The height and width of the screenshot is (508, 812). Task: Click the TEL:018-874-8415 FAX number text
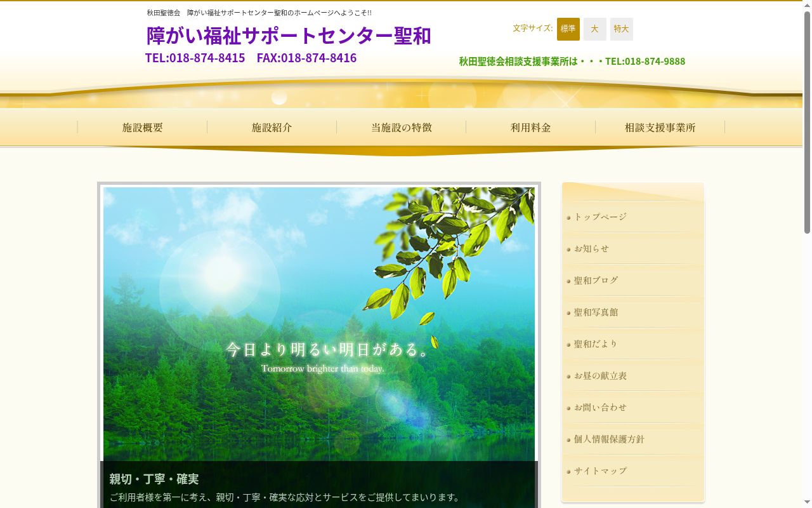click(251, 58)
